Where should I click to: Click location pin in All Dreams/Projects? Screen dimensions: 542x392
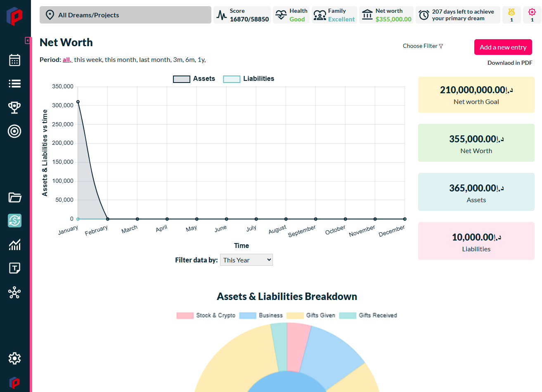50,15
